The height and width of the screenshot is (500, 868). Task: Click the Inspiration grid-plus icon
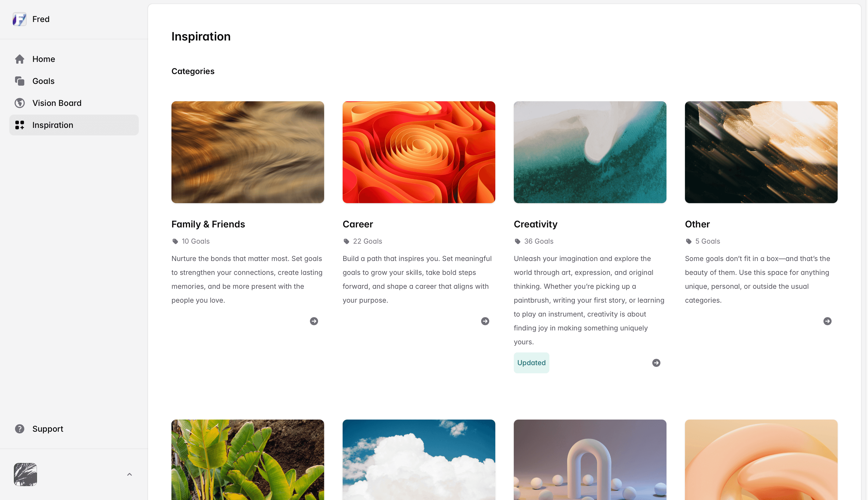pyautogui.click(x=20, y=125)
